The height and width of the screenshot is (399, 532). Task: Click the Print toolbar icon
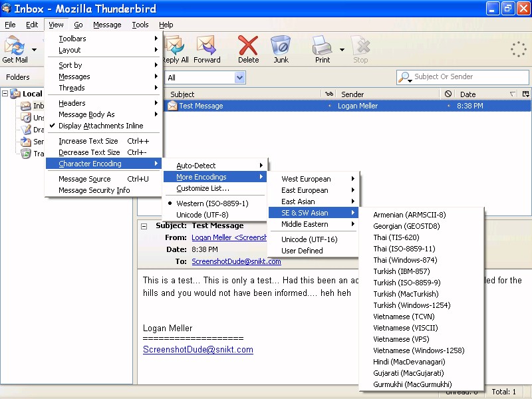click(x=322, y=45)
